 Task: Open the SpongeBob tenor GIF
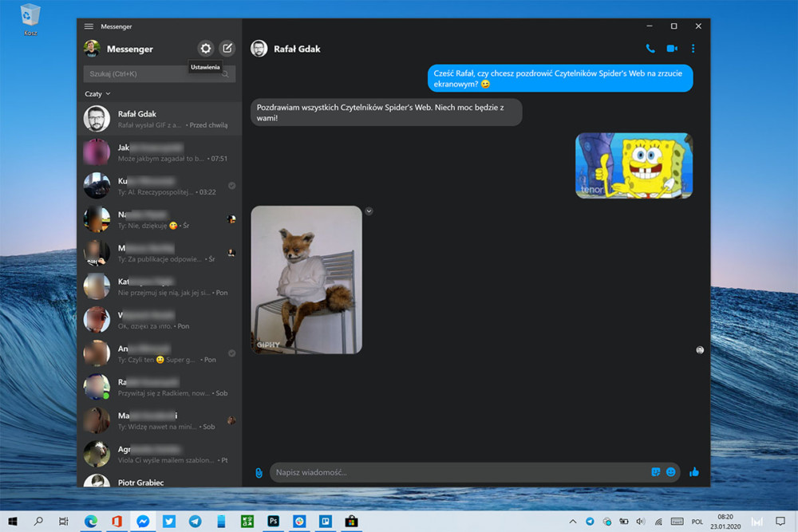tap(634, 166)
